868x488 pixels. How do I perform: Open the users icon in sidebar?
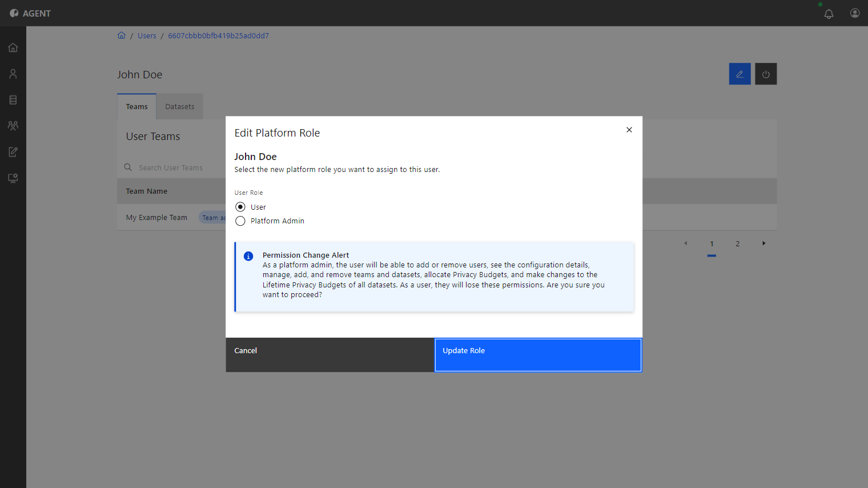click(x=13, y=74)
